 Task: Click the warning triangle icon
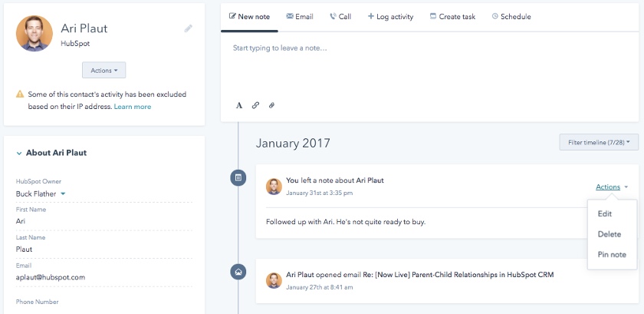(x=20, y=94)
